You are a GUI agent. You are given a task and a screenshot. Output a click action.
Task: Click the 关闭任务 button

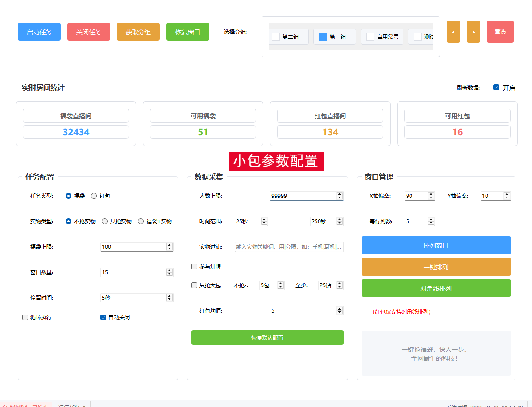[x=88, y=32]
